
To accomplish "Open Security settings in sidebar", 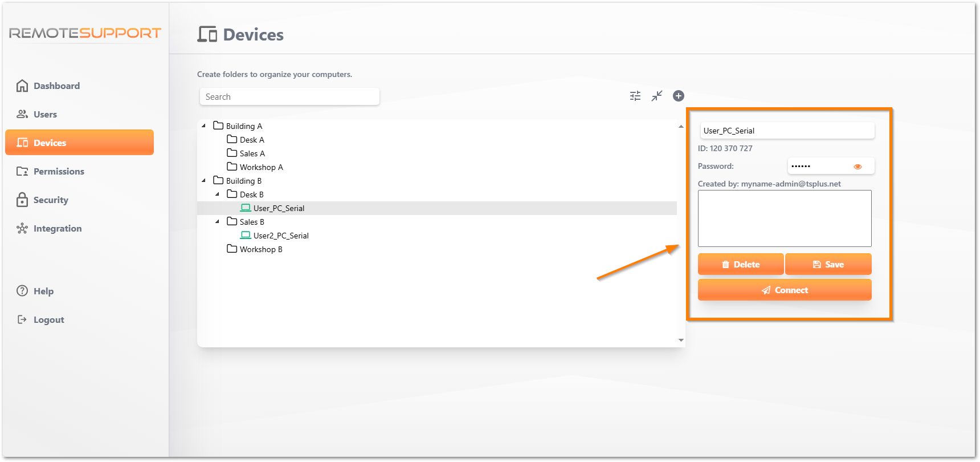I will coord(51,200).
